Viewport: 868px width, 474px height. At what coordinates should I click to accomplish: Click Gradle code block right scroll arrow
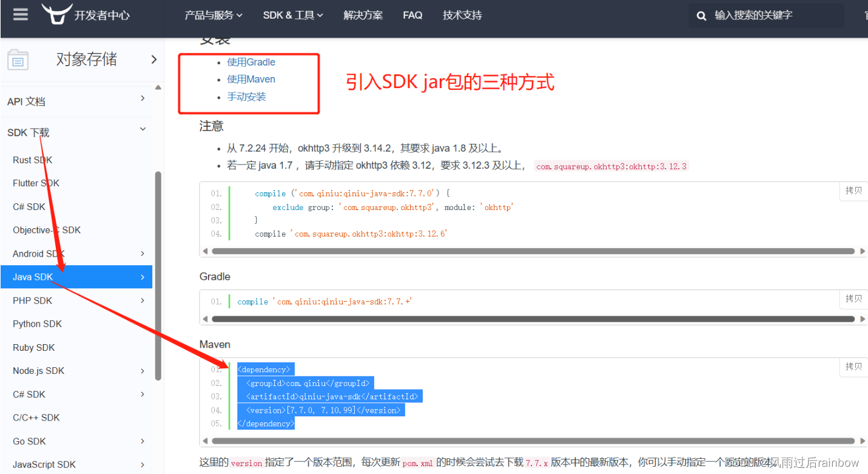click(863, 319)
